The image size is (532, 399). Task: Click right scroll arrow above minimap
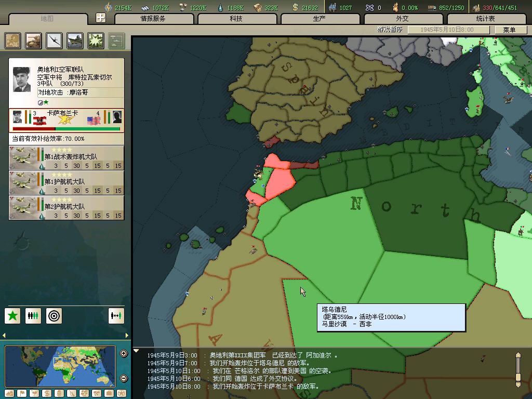127,336
